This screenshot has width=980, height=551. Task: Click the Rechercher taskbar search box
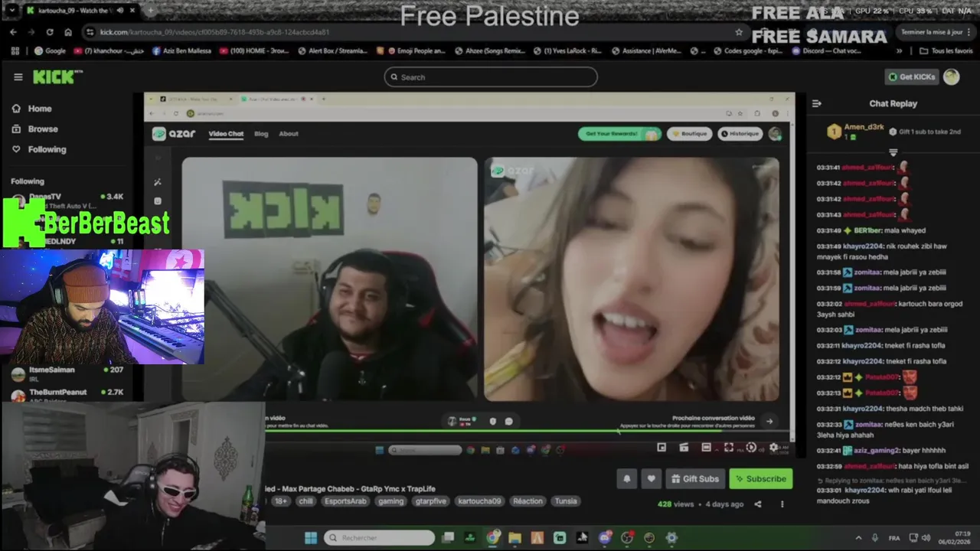(x=380, y=537)
